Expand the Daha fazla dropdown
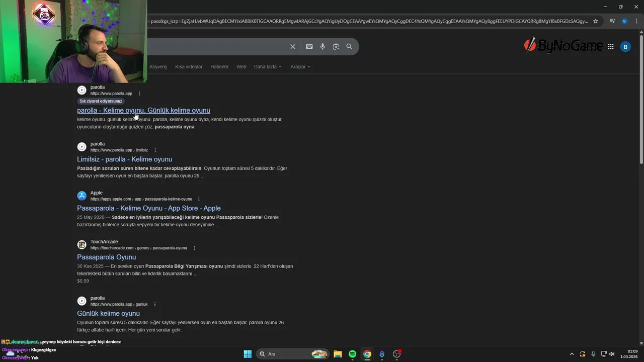 click(x=268, y=67)
